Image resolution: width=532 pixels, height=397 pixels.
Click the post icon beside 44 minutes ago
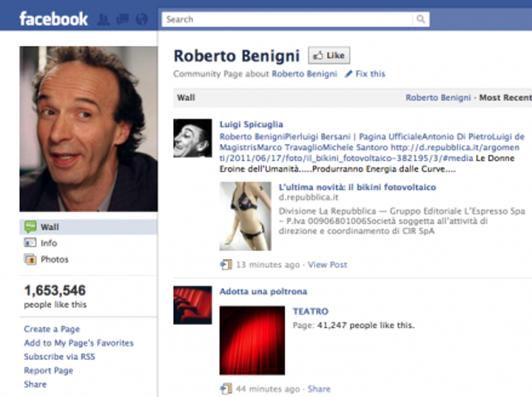click(226, 389)
